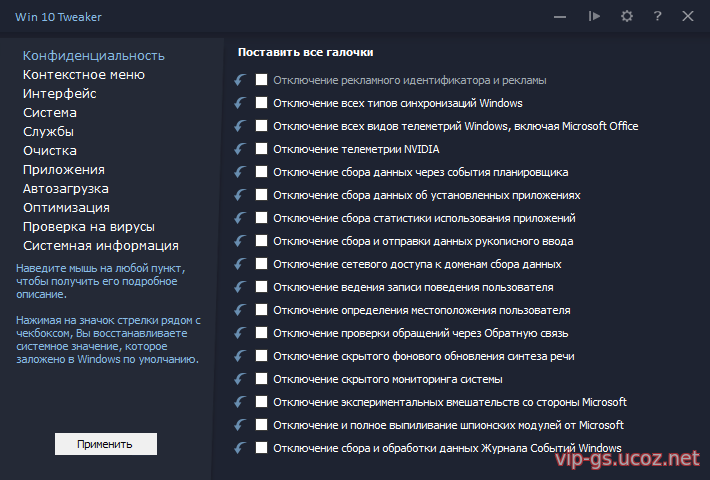Check handwriting input data sending box

point(261,240)
